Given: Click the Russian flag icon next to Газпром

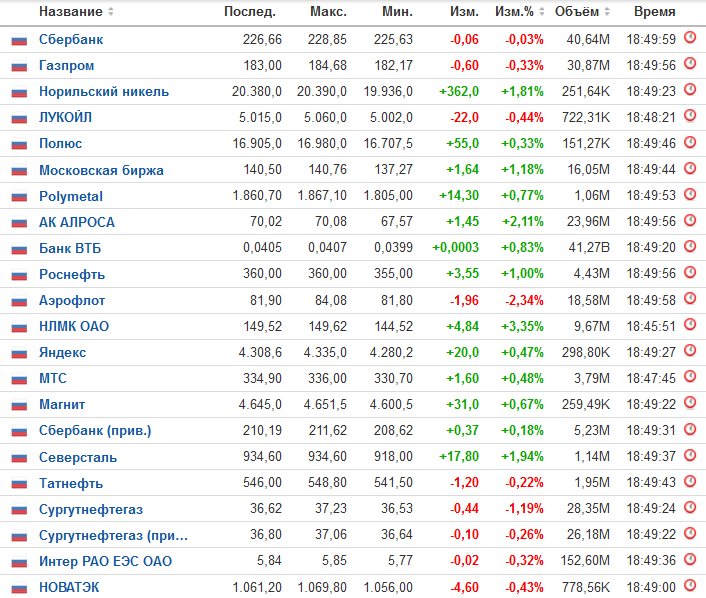Looking at the screenshot, I should click(19, 67).
